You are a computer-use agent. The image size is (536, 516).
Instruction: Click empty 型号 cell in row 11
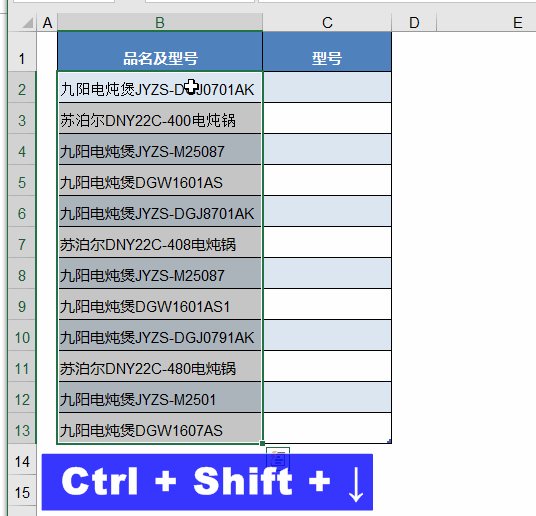pyautogui.click(x=327, y=367)
